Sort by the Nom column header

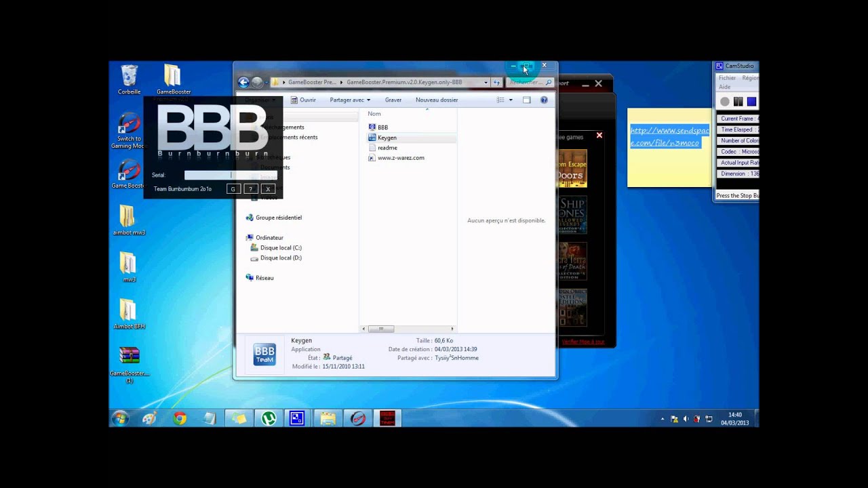(374, 114)
